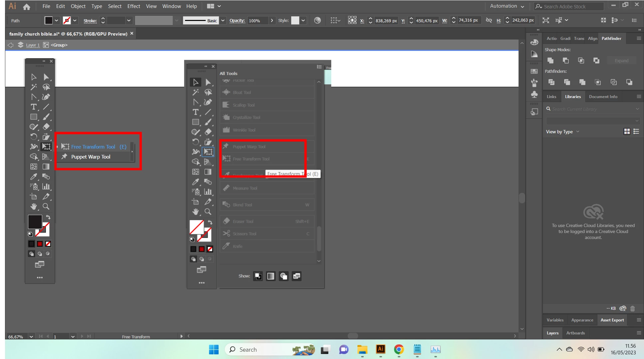The image size is (644, 359).
Task: Select the Zoom tool in left toolbar
Action: (x=46, y=206)
